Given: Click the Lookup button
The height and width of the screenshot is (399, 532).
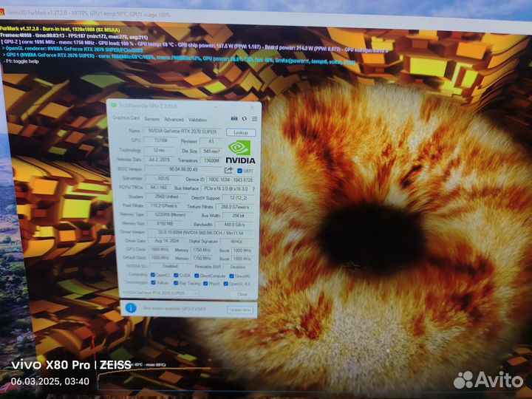Looking at the screenshot, I should tap(241, 132).
